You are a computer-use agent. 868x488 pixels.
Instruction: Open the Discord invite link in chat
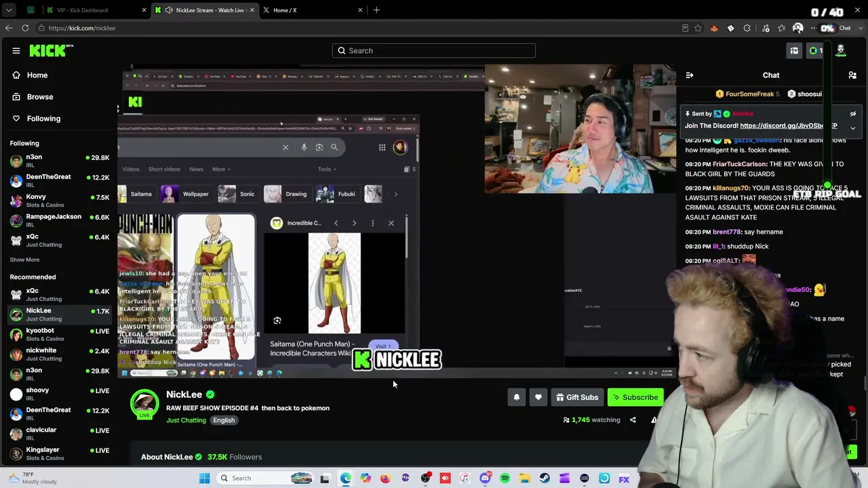[x=789, y=125]
